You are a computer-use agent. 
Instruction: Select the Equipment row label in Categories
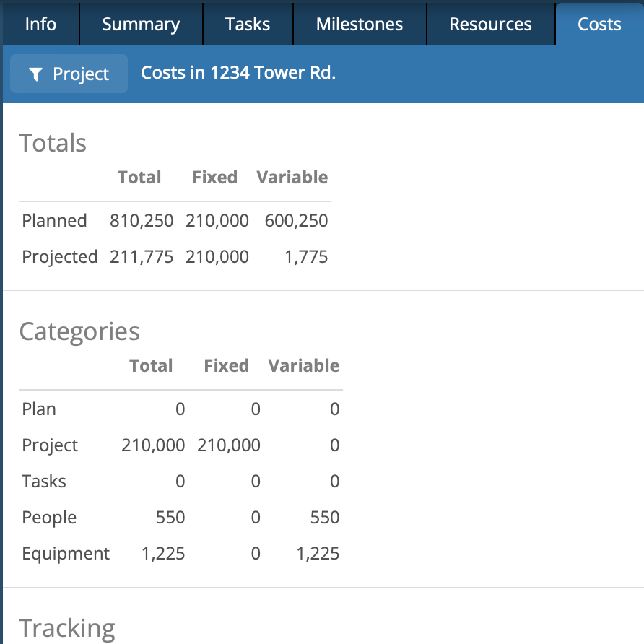[66, 553]
